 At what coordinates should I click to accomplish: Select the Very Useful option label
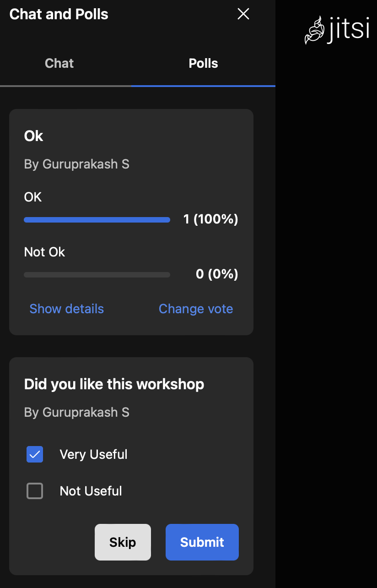pos(94,454)
